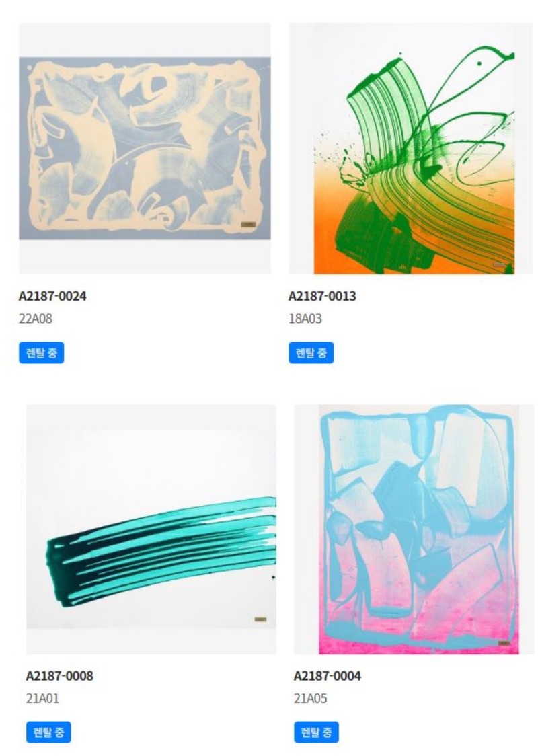Open the green and orange brushstroke painting thumbnail
Viewport: 538px width, 756px height.
(410, 149)
